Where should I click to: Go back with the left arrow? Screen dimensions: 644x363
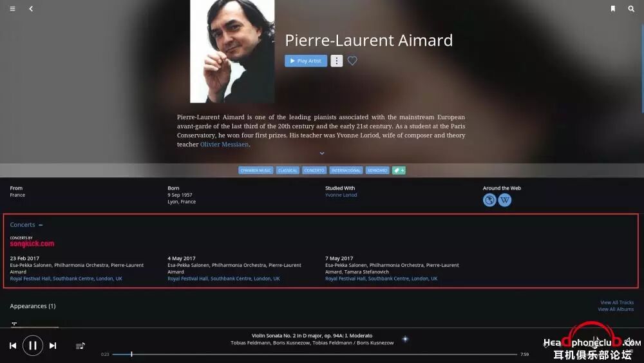click(31, 8)
